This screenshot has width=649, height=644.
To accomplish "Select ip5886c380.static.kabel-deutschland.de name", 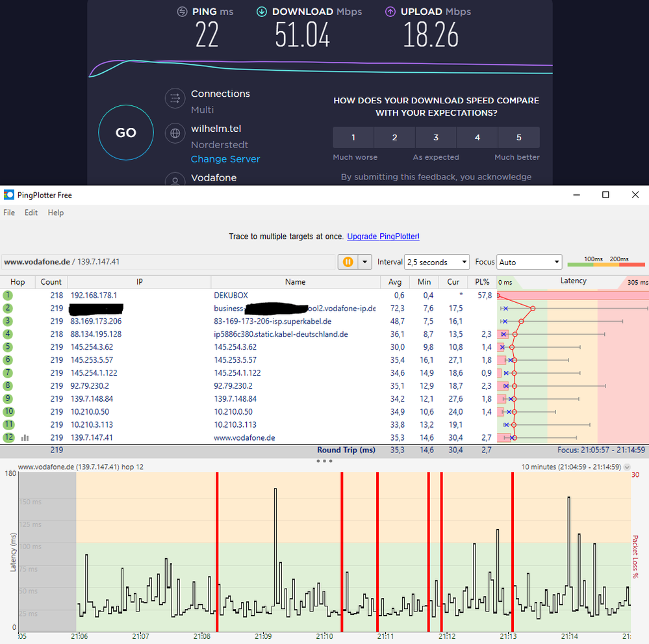I will [281, 334].
